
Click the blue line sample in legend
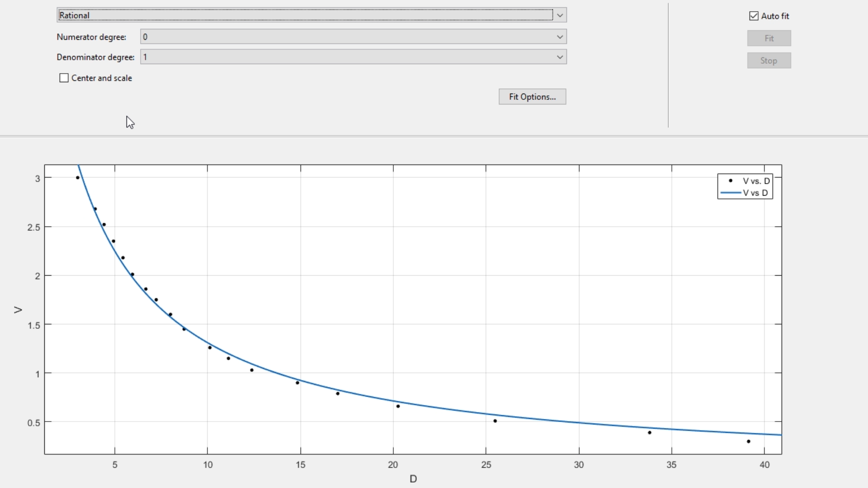click(731, 193)
